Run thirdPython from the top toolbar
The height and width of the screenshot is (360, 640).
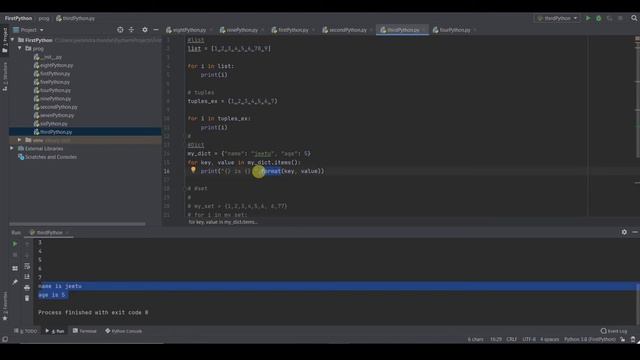coord(588,18)
